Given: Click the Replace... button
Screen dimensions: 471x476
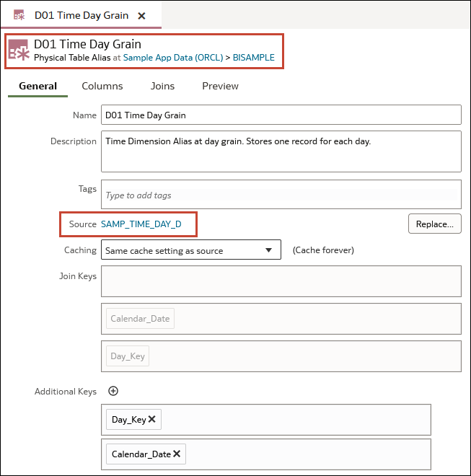Looking at the screenshot, I should point(434,224).
